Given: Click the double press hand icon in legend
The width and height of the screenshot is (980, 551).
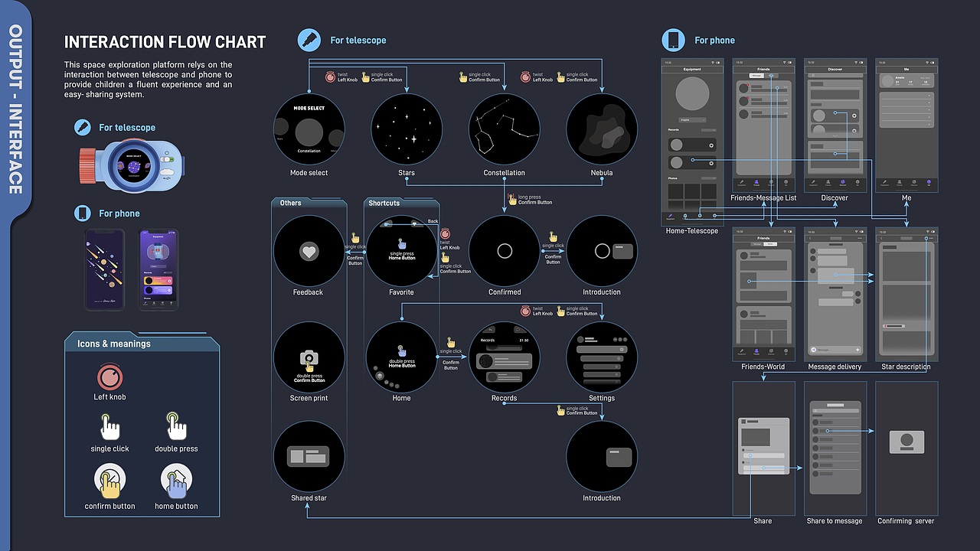Looking at the screenshot, I should pos(177,426).
